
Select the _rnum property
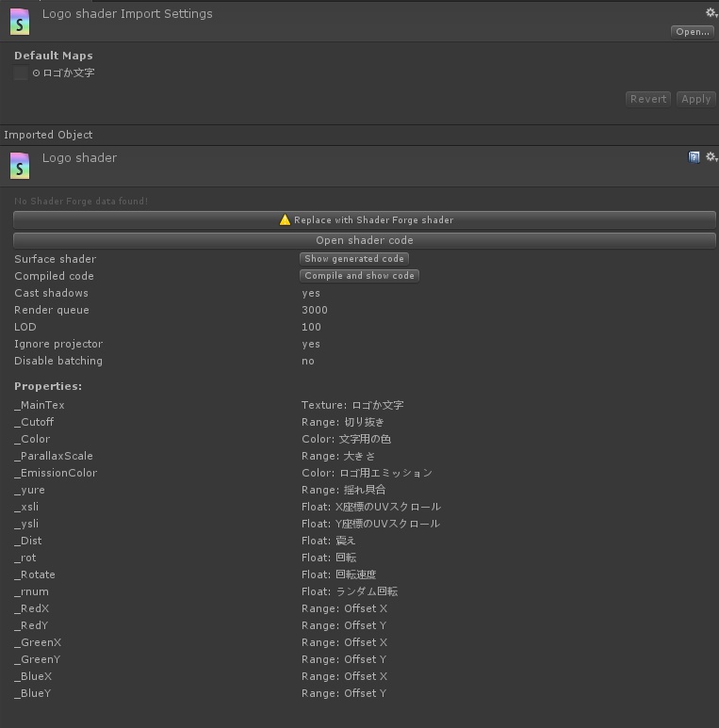click(x=32, y=591)
